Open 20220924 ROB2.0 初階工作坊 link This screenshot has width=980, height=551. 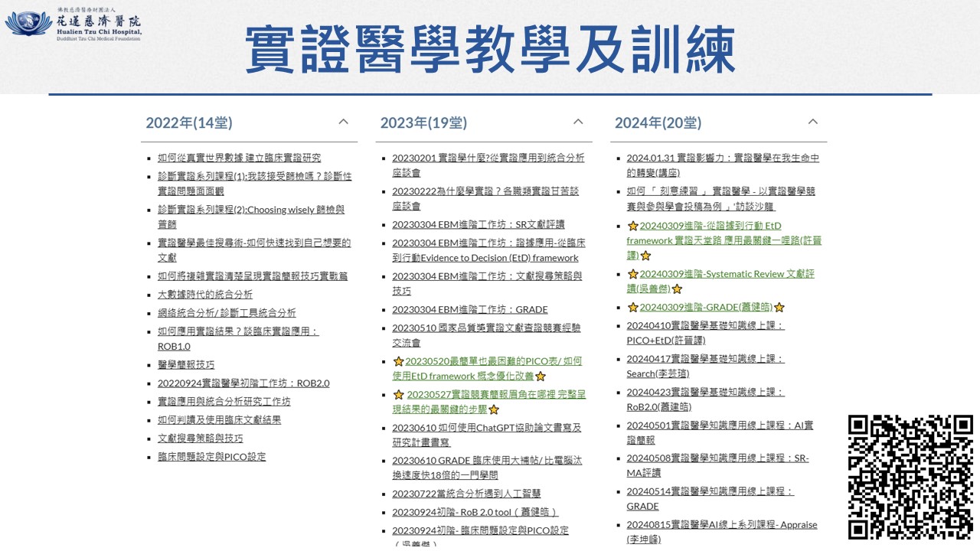pos(243,383)
